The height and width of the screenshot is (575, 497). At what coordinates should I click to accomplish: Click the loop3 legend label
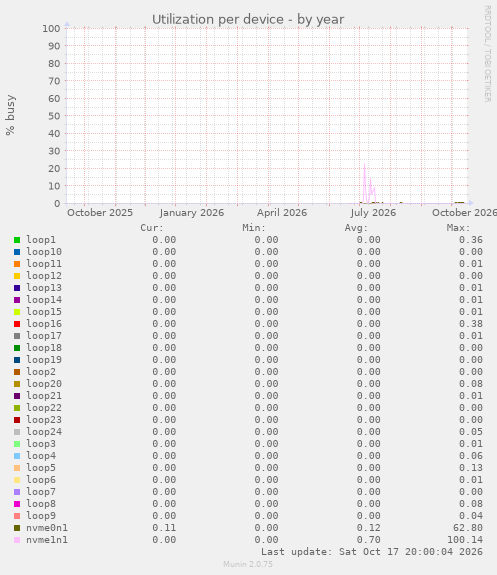pyautogui.click(x=41, y=444)
